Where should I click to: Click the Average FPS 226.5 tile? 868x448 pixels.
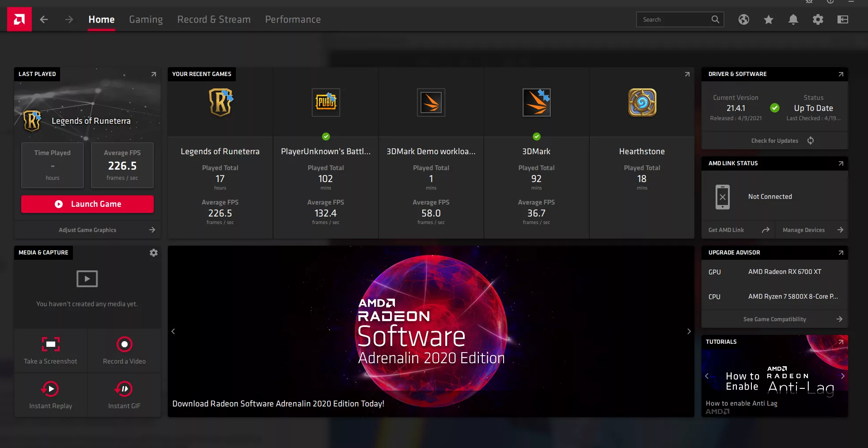coord(122,165)
